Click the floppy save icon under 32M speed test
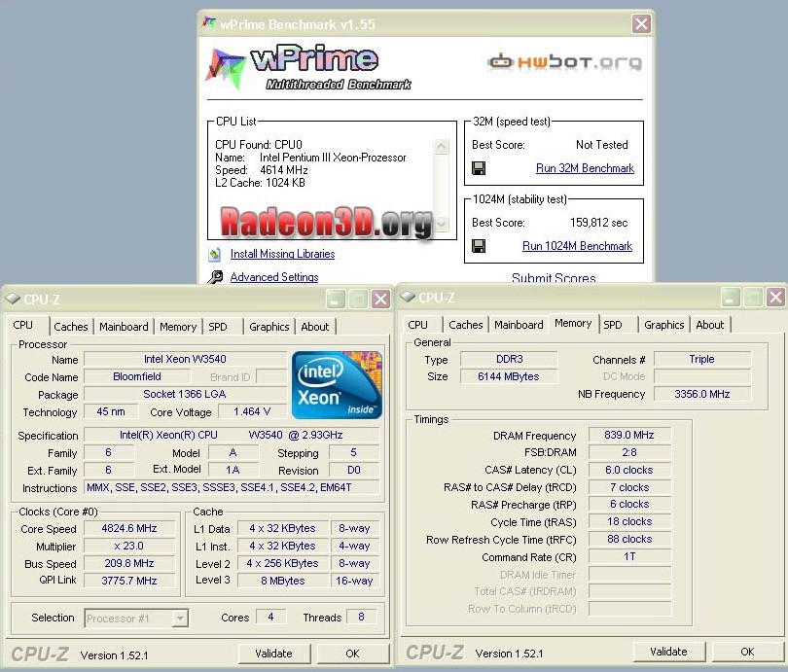Viewport: 788px width, 672px height. [x=479, y=168]
